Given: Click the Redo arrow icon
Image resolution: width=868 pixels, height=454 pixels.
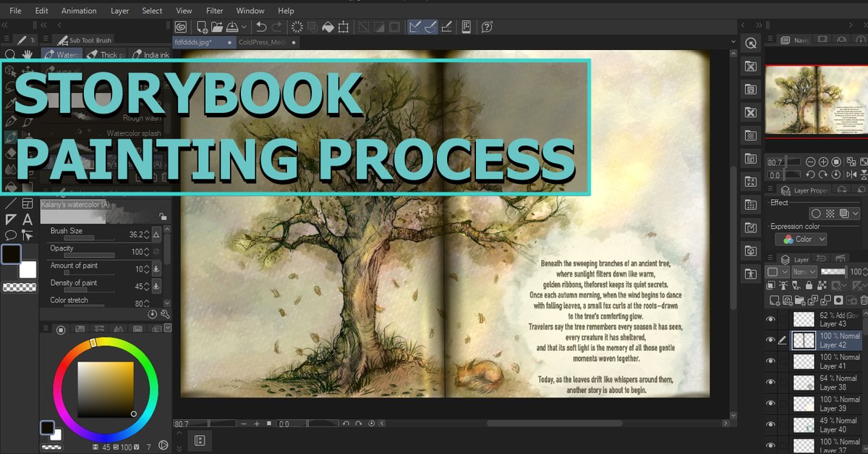Looking at the screenshot, I should point(277,27).
